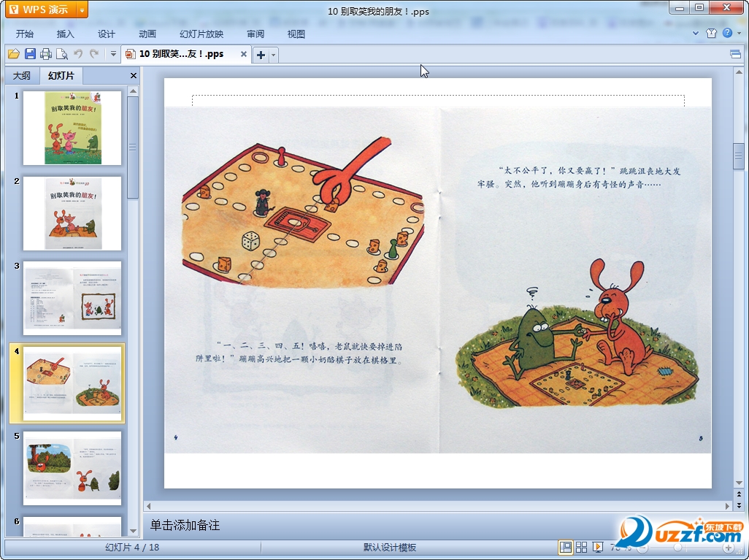Click the dashed title placeholder on slide
Viewport: 749px width, 560px height.
click(x=438, y=100)
